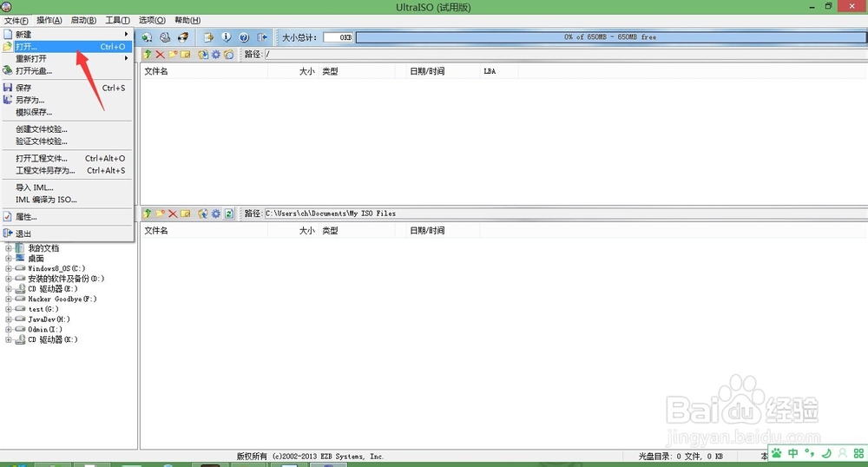Click the moon icon in input method bar

point(826,453)
